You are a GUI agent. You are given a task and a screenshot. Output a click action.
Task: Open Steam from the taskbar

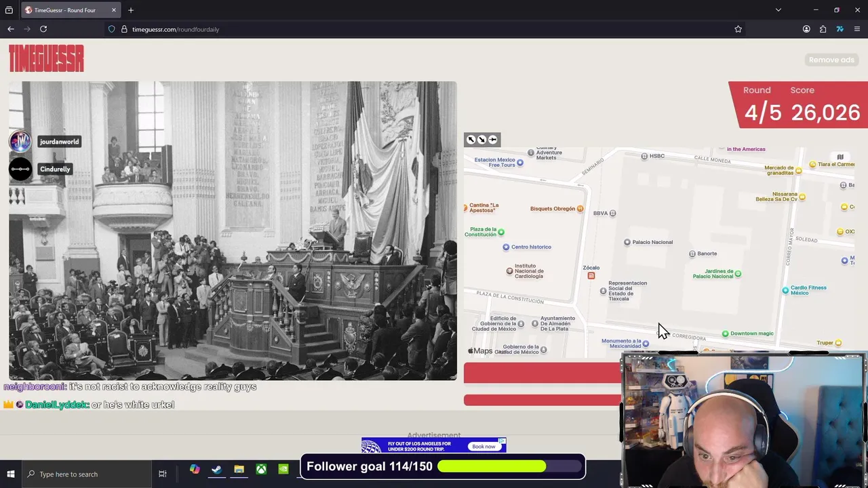[x=216, y=469]
